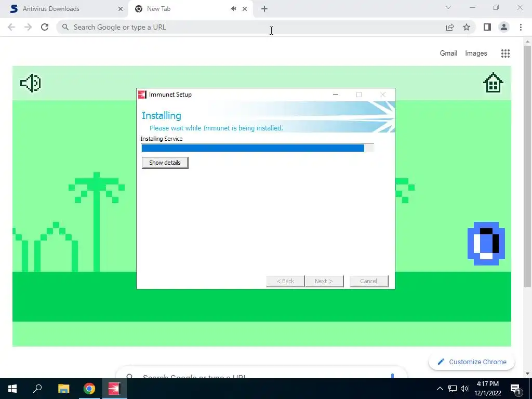
Task: Toggle the doodle game sound speaker icon
Action: coord(31,83)
